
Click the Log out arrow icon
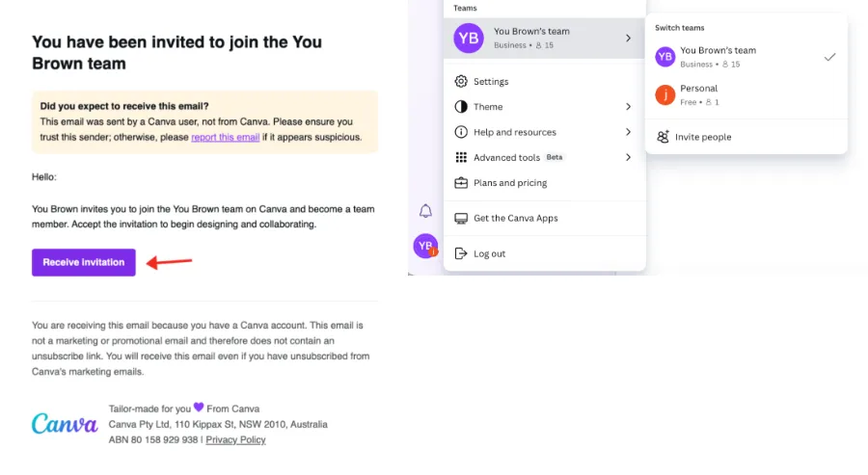tap(461, 253)
